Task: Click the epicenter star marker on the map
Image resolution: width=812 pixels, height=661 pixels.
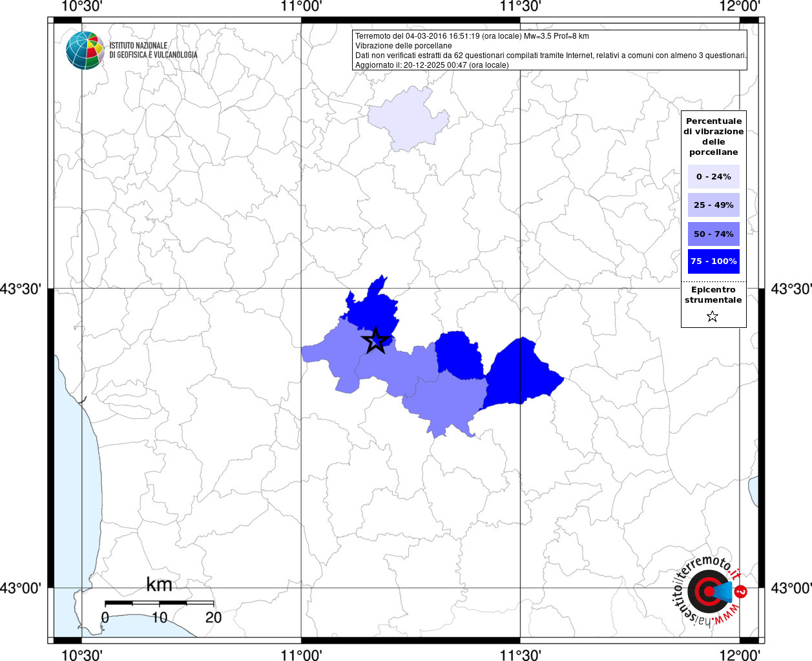Action: (x=375, y=341)
